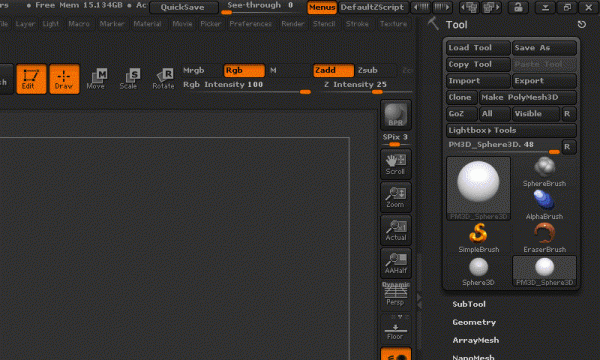600x360 pixels.
Task: Open the Material menu
Action: 147,24
